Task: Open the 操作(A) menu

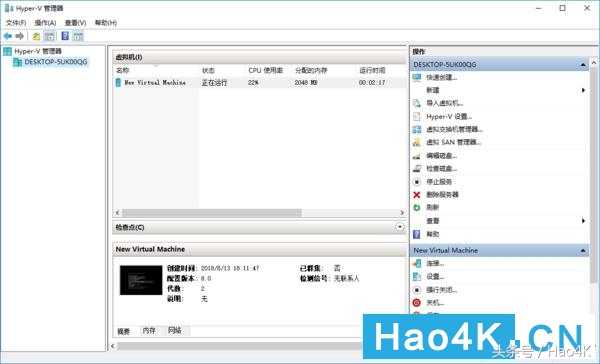Action: [45, 23]
